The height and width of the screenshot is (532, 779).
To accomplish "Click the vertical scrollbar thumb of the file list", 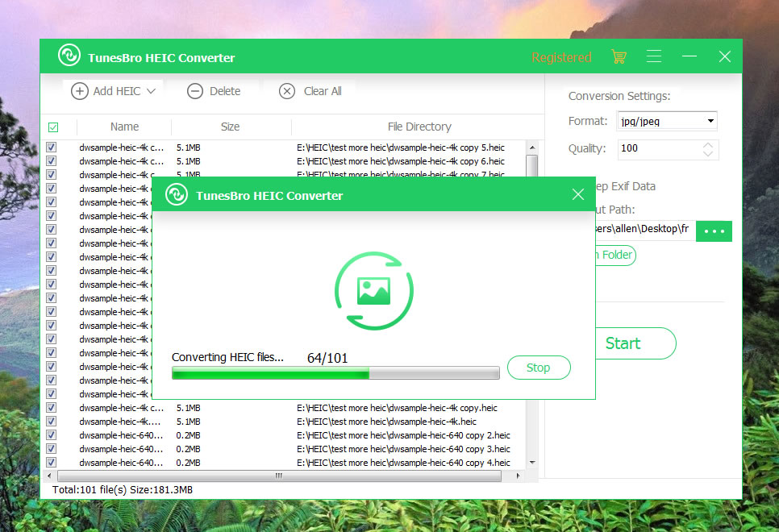I will pos(532,166).
